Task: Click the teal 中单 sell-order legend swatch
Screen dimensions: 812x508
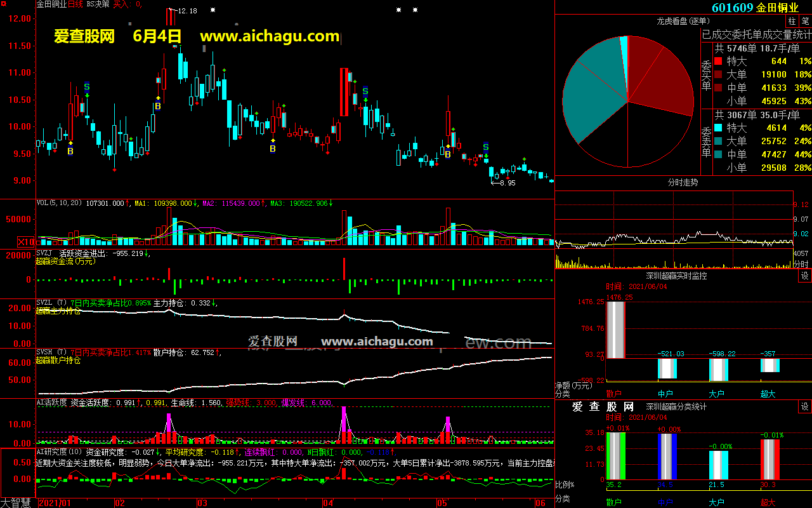Action: pos(718,154)
